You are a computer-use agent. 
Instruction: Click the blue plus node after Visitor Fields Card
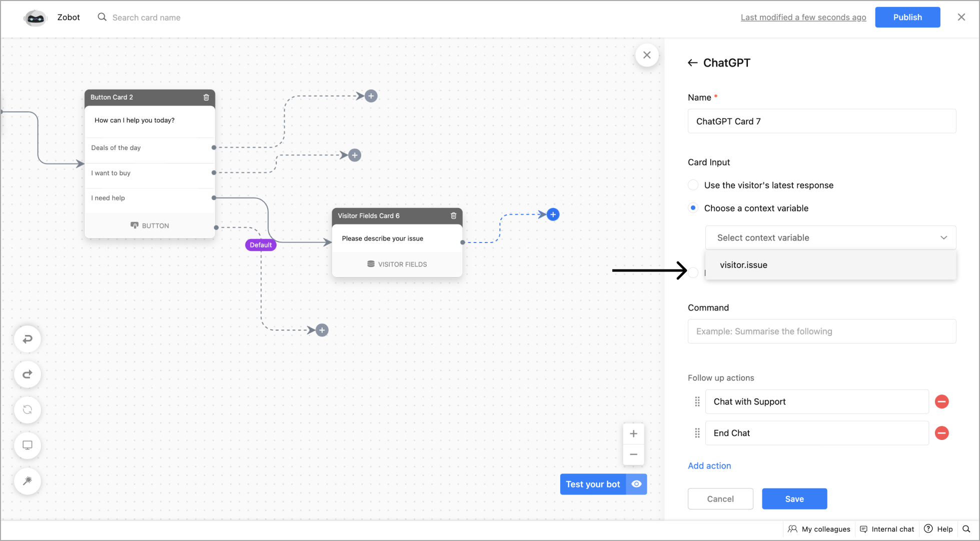[x=553, y=215]
